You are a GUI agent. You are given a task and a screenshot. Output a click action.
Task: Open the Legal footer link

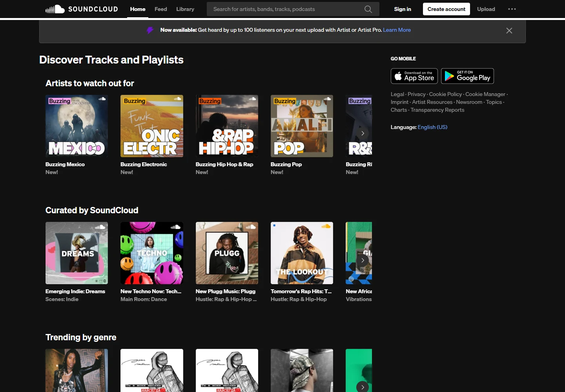point(397,94)
